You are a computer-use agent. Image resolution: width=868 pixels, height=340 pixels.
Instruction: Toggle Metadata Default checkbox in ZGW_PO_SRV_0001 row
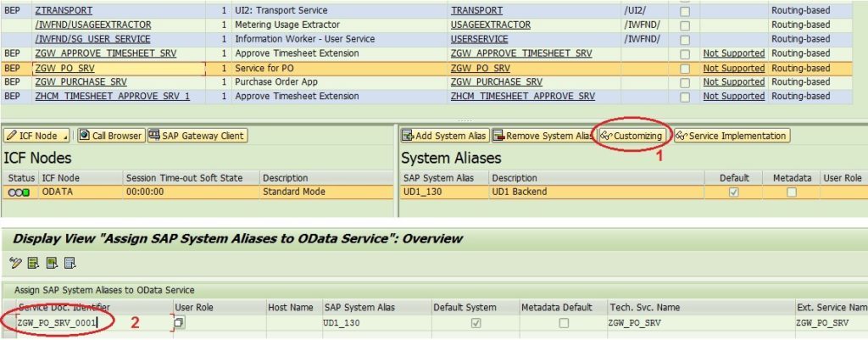pos(564,322)
